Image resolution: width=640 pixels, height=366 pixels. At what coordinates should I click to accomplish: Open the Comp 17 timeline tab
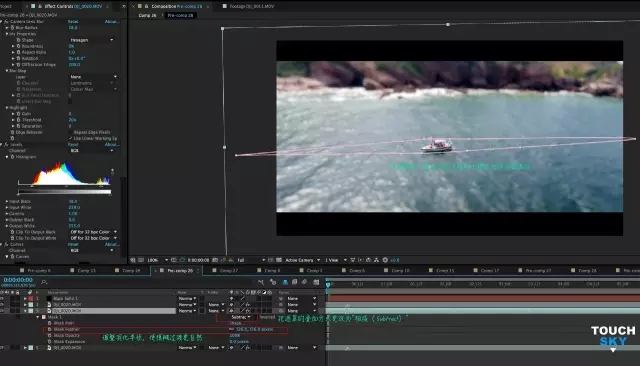490,271
